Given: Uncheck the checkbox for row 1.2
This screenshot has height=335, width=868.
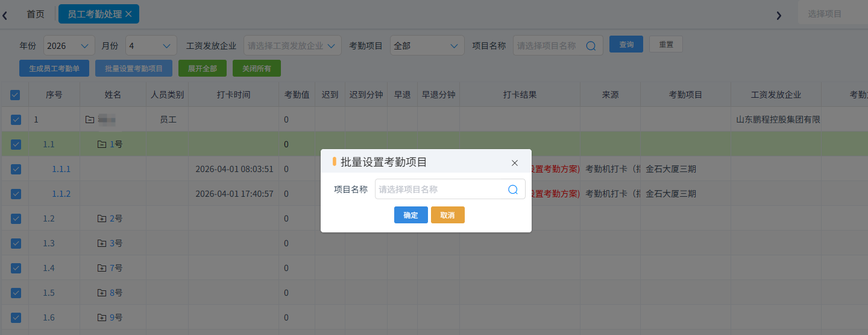Looking at the screenshot, I should (x=16, y=219).
